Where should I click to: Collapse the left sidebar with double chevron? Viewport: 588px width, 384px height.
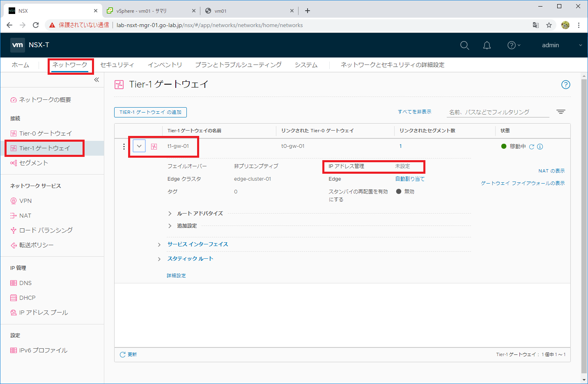click(96, 80)
